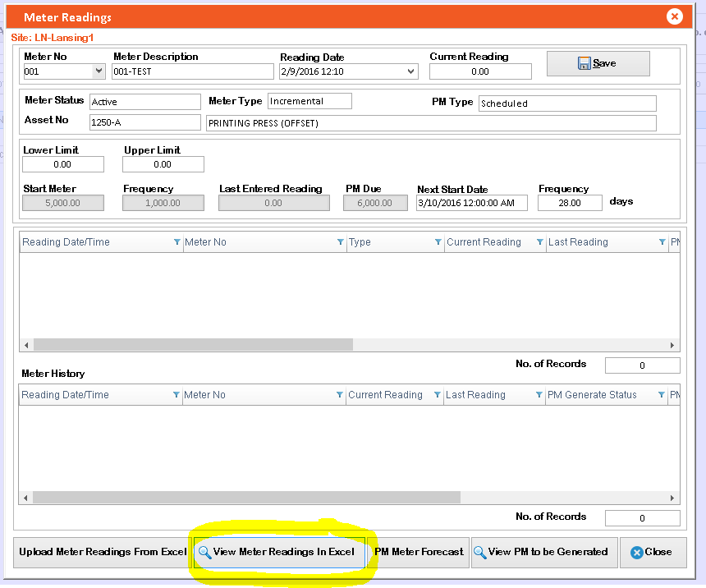Click the Asset No field
Image resolution: width=706 pixels, height=588 pixels.
point(145,122)
